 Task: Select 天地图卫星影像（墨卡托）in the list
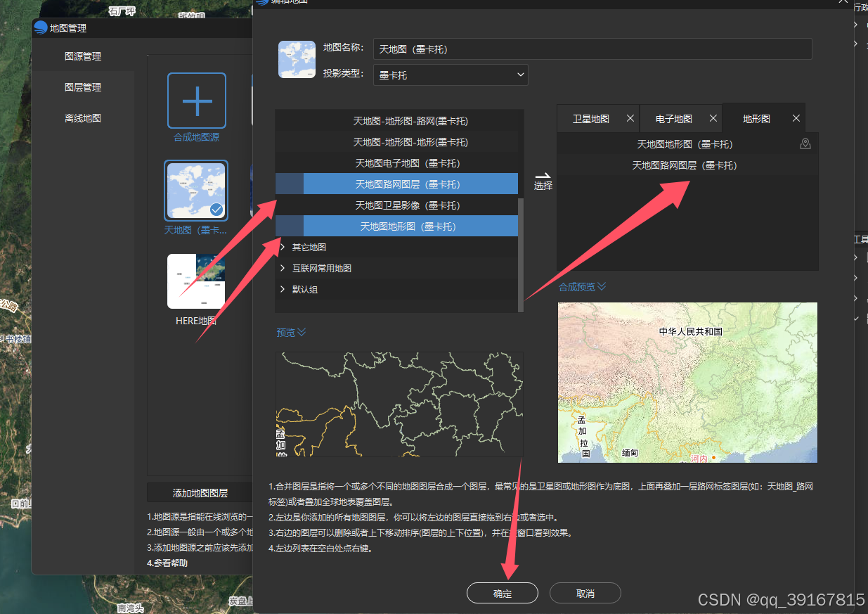[408, 205]
